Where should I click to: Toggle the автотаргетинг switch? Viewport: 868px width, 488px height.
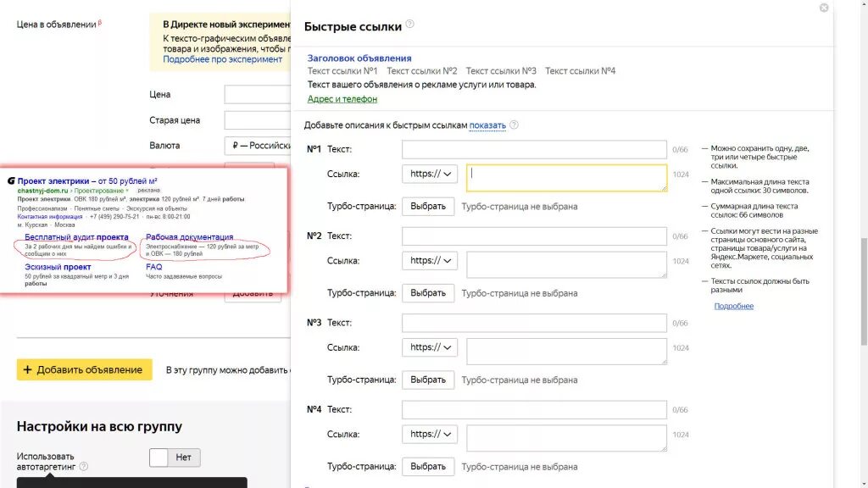point(175,457)
